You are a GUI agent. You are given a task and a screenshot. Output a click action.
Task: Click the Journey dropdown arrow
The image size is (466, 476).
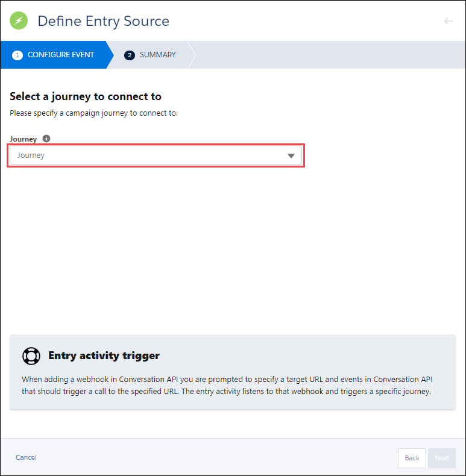(291, 155)
